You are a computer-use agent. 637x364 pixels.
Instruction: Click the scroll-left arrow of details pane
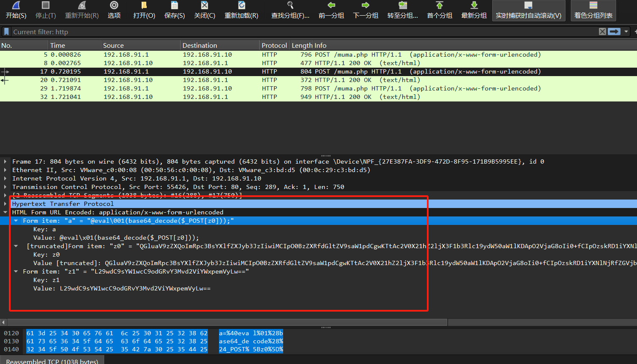pyautogui.click(x=3, y=322)
